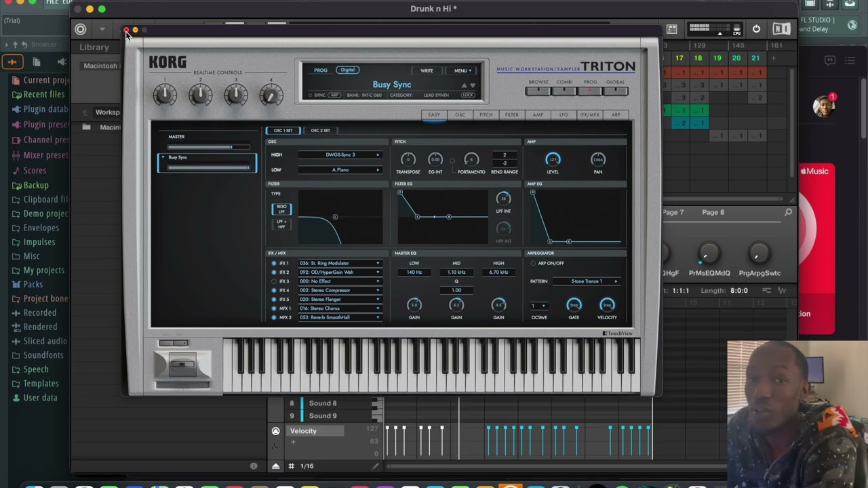Click the EG INT knob

(435, 159)
